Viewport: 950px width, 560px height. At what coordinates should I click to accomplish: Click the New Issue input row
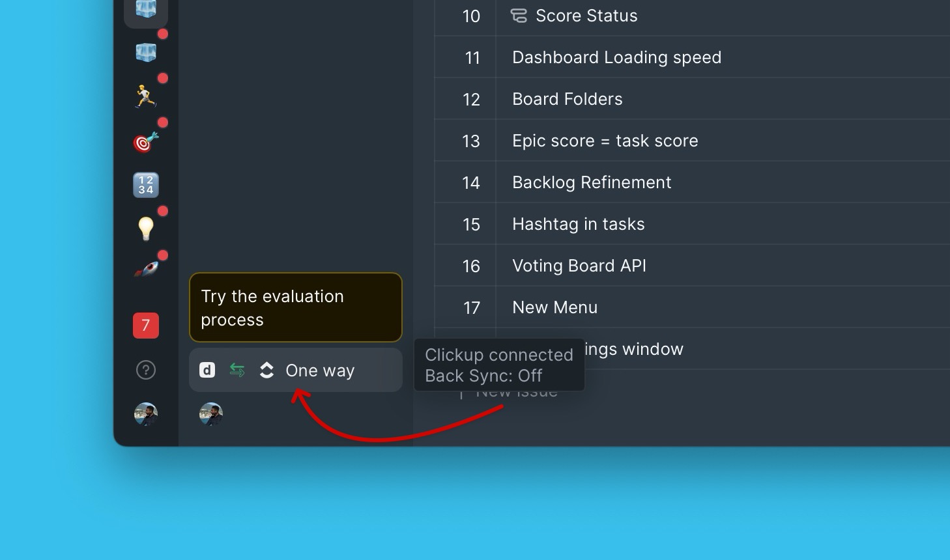pyautogui.click(x=692, y=391)
